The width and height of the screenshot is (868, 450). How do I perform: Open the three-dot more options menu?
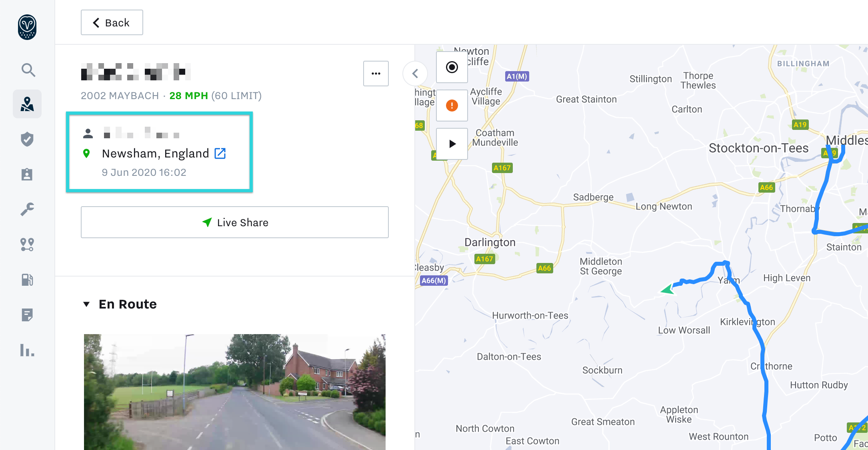pos(376,74)
